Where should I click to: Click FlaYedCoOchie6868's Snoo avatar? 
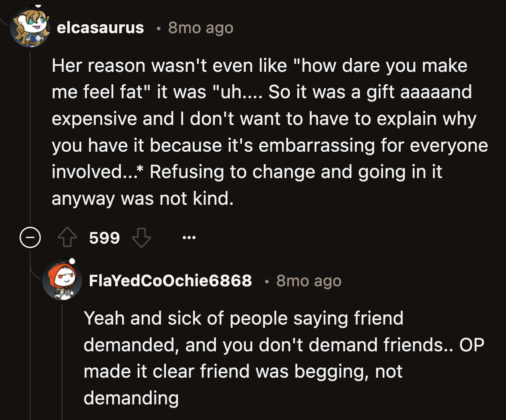click(62, 281)
